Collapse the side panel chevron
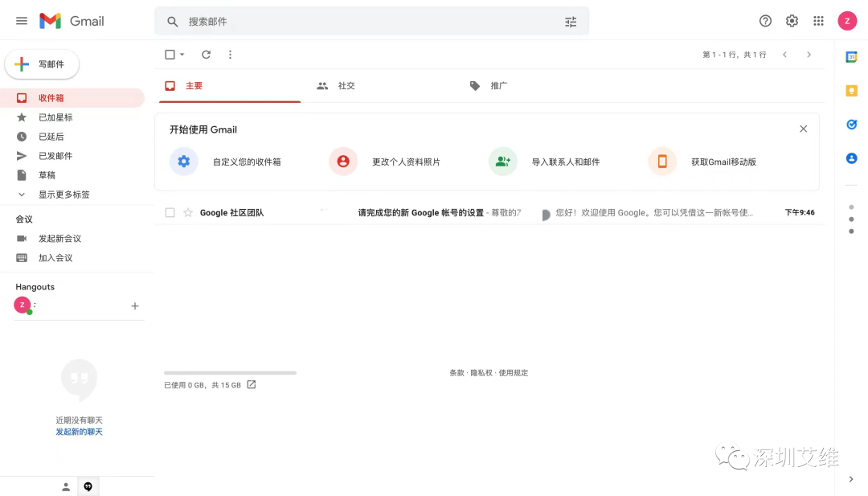This screenshot has width=868, height=496. [851, 479]
